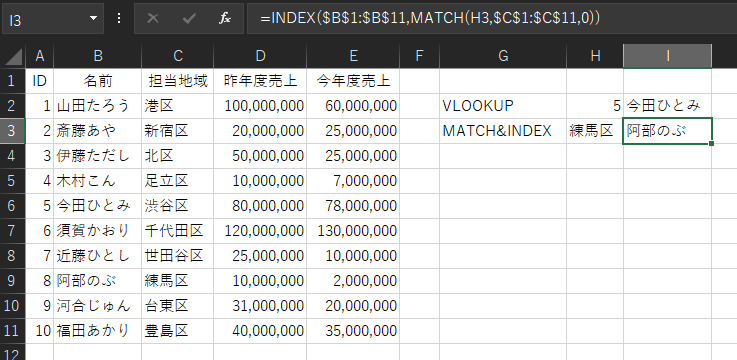Screen dimensions: 737x360
Task: Click the 担当地域 header cell
Action: (177, 81)
